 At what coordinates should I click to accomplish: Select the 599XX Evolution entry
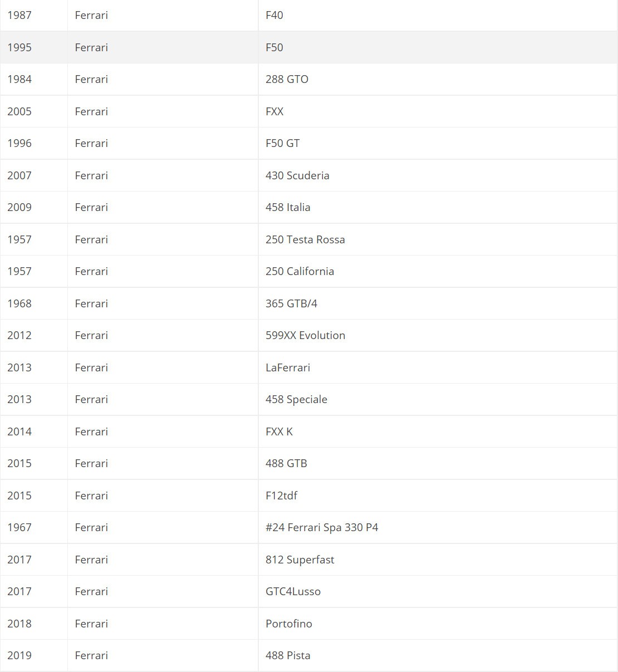pos(305,335)
